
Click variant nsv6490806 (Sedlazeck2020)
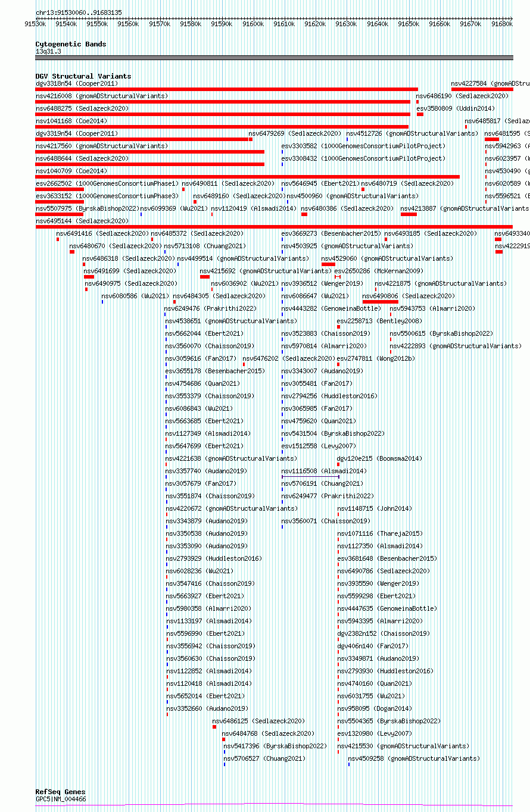coord(409,296)
